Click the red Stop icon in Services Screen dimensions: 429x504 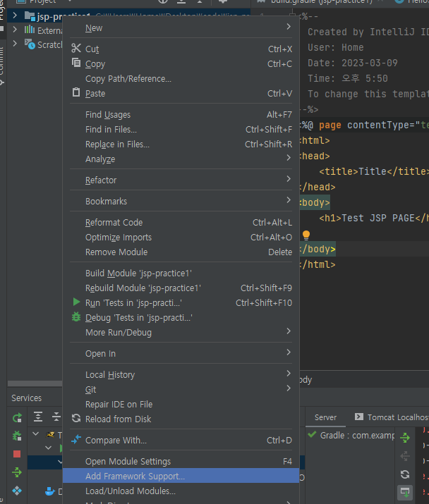click(x=17, y=454)
